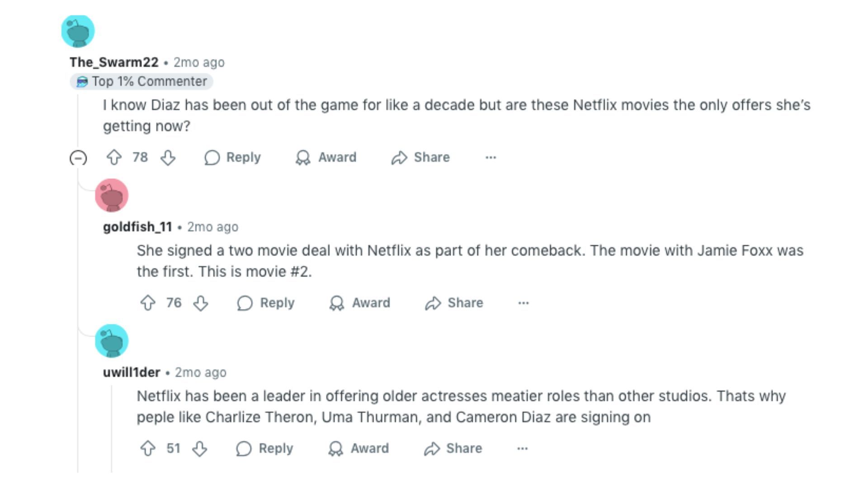868x488 pixels.
Task: Upvote The_Swarm22's comment
Action: 114,158
